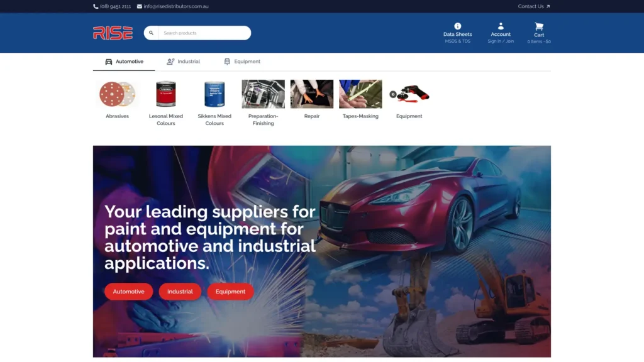The width and height of the screenshot is (644, 362).
Task: Open the Repair category image
Action: click(312, 94)
